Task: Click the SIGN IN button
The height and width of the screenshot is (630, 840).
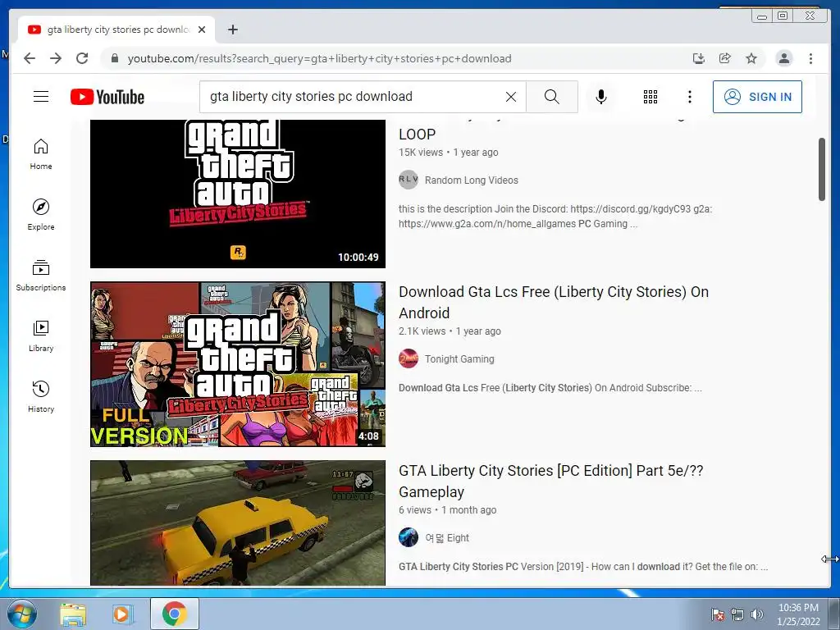Action: tap(757, 97)
